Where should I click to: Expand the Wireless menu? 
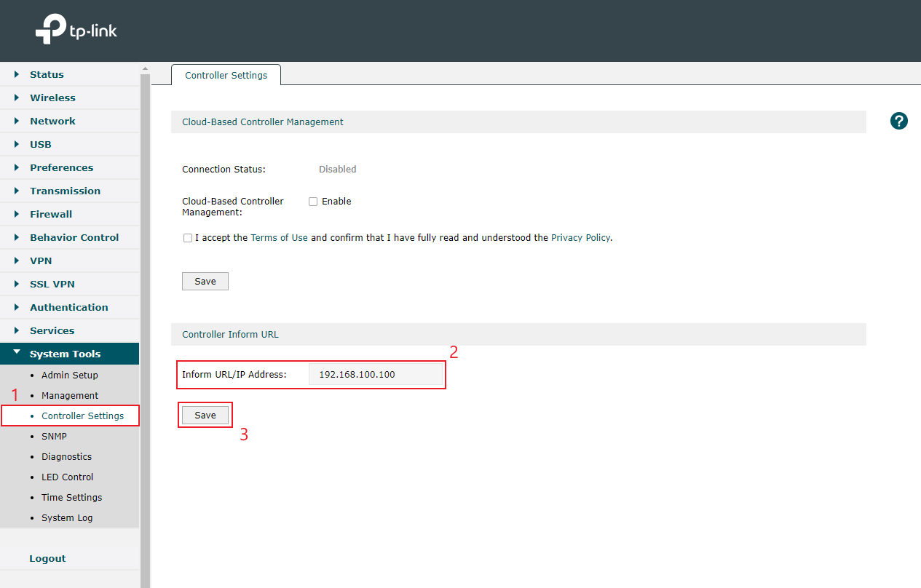(69, 98)
